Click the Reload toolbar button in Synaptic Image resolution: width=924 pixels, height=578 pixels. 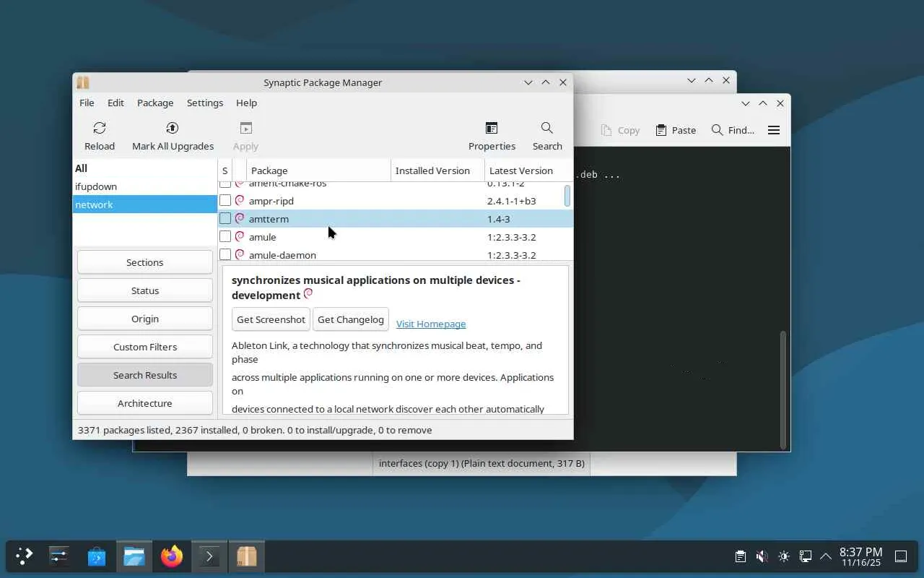coord(100,136)
